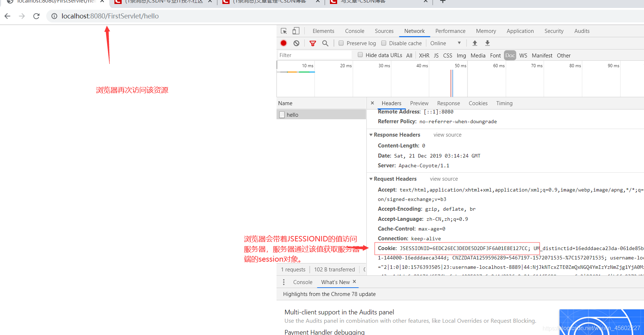
Task: Toggle the device toolbar icon
Action: pos(296,31)
